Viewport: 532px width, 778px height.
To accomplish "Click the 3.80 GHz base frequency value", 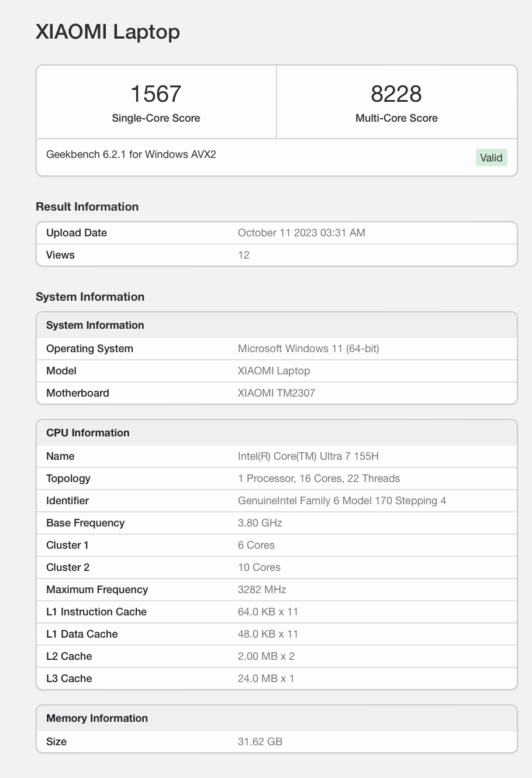I will (x=260, y=523).
